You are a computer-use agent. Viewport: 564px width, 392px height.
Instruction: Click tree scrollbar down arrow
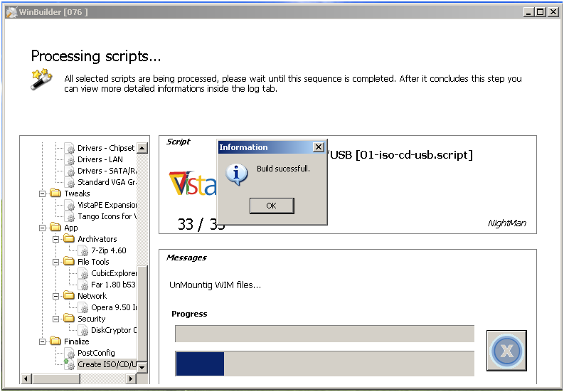pyautogui.click(x=142, y=367)
